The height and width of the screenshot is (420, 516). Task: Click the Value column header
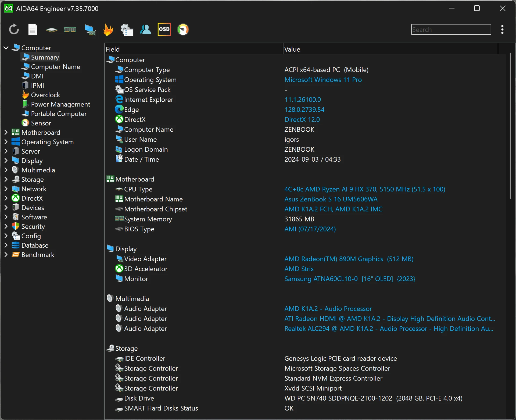click(390, 49)
